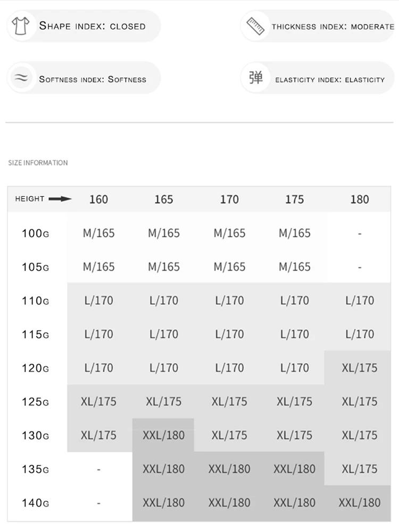Click the SIZE INFORMATION heading
Viewport: 399px width, 532px height.
(x=38, y=163)
